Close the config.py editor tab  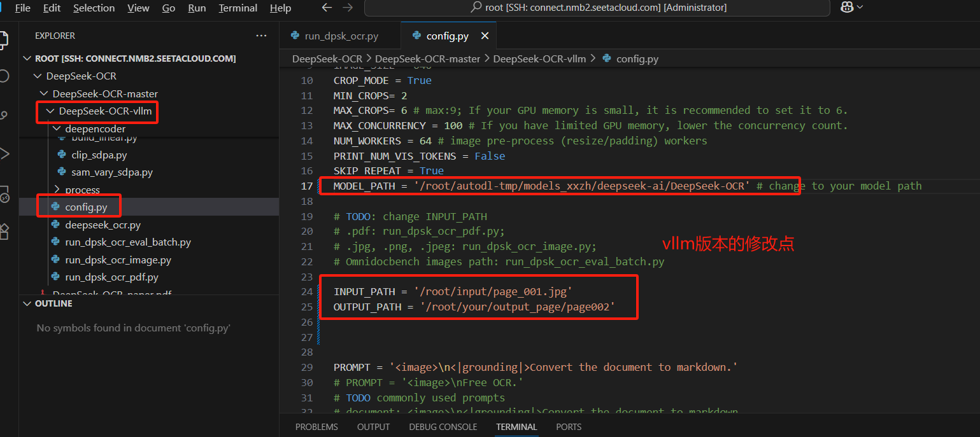[x=485, y=36]
